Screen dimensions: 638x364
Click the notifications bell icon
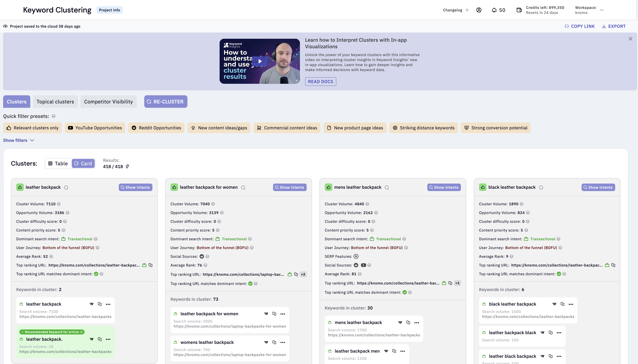(x=494, y=10)
